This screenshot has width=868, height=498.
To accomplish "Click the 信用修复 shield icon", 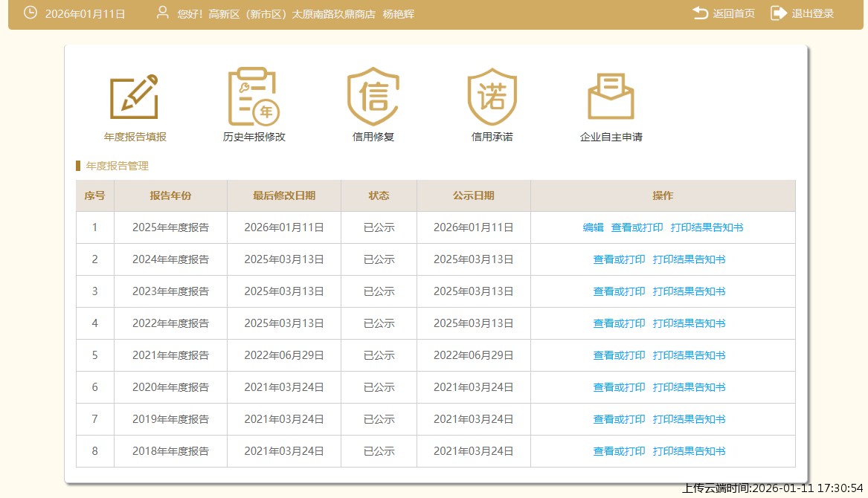I will 373,97.
